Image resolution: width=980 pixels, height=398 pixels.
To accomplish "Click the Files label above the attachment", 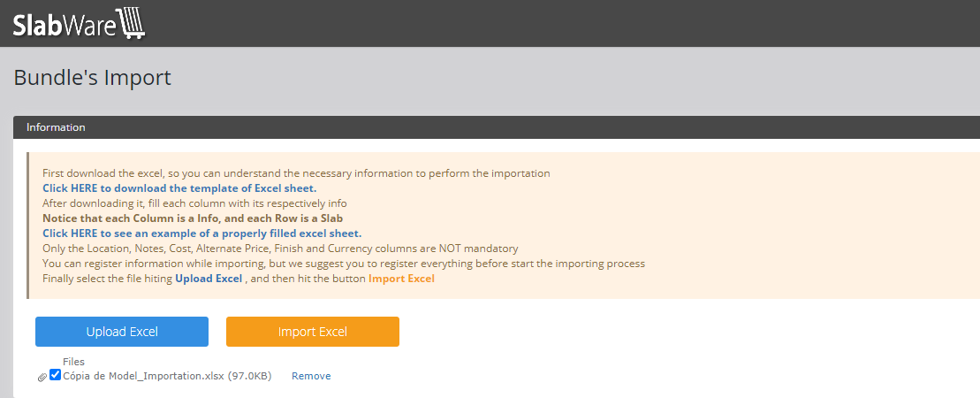I will pyautogui.click(x=73, y=362).
